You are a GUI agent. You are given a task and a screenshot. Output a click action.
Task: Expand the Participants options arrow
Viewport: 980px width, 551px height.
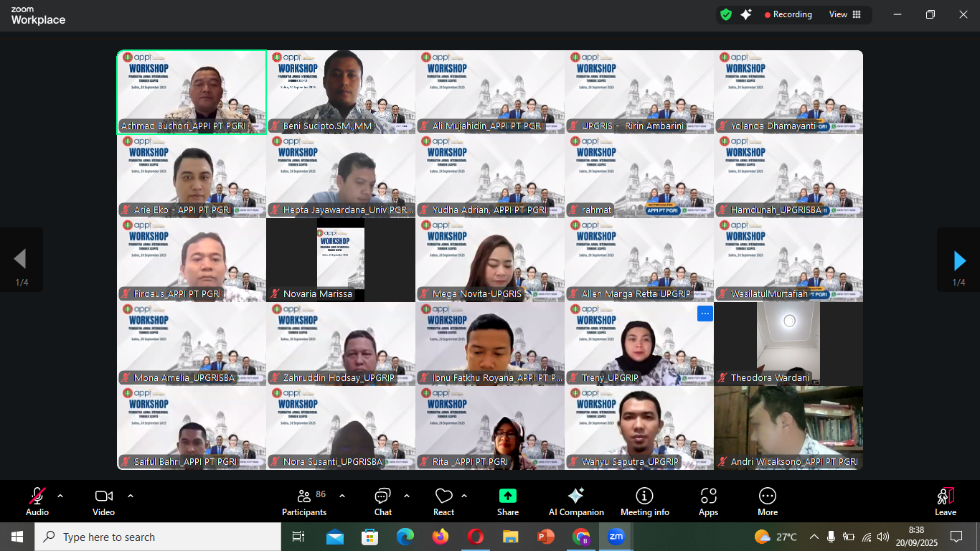tap(342, 496)
